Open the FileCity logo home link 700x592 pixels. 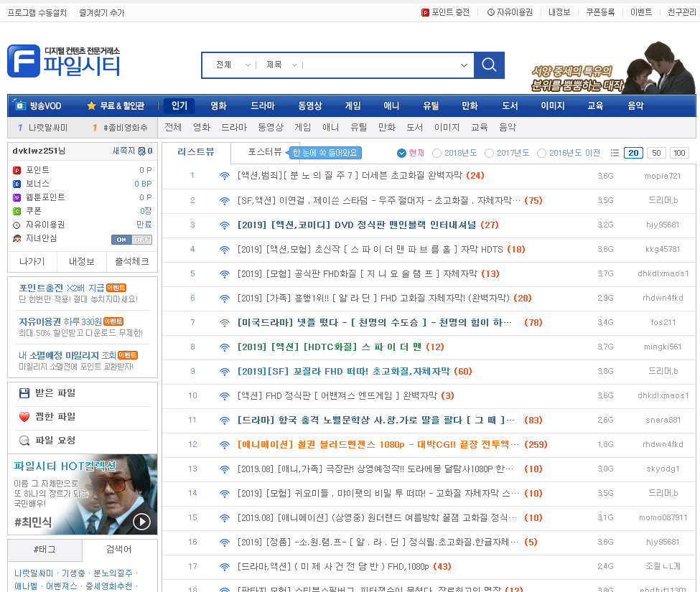click(x=64, y=61)
